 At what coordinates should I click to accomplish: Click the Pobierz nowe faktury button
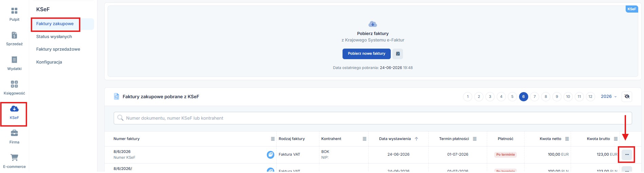click(367, 54)
